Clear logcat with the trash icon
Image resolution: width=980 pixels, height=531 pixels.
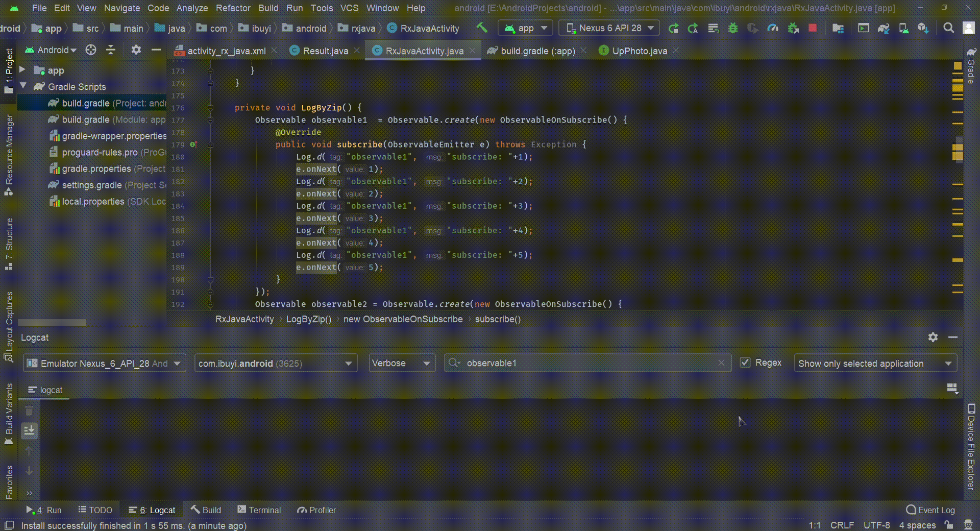[x=29, y=411]
